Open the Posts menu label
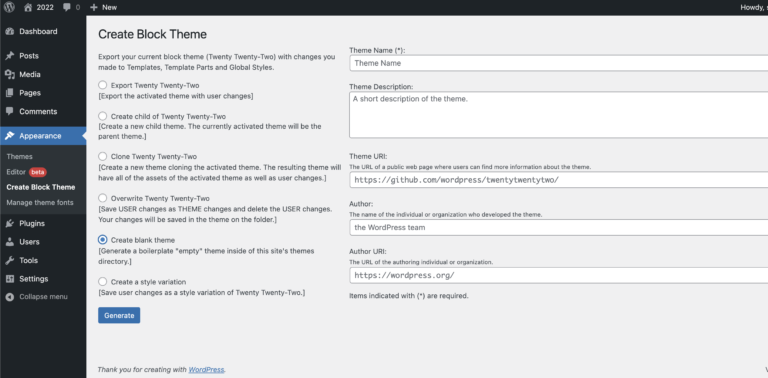 (x=29, y=56)
